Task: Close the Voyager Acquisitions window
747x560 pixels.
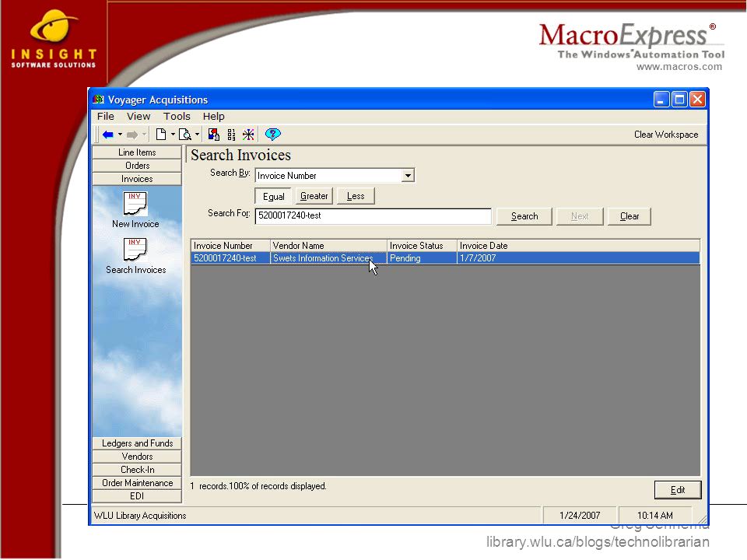Action: click(697, 100)
